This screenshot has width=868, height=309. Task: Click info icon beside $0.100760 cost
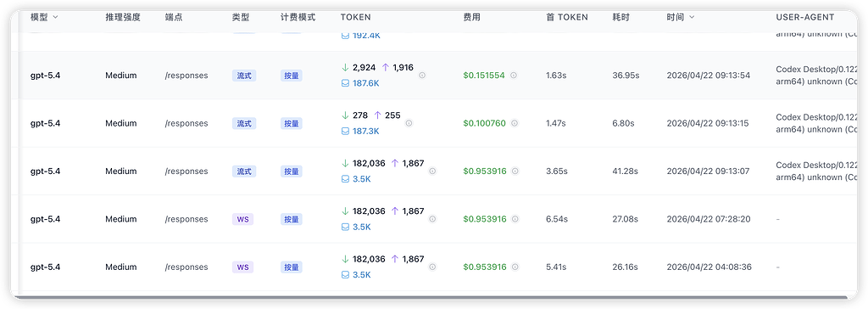515,123
